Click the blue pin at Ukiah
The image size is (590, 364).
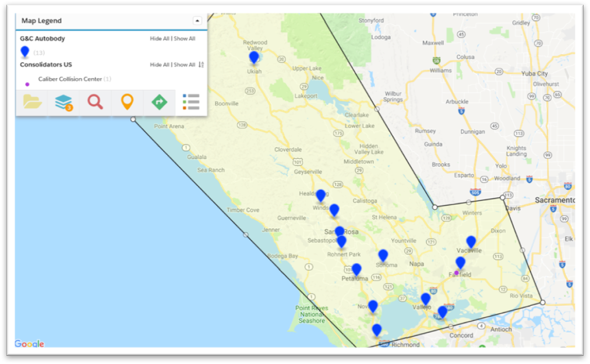[x=254, y=57]
